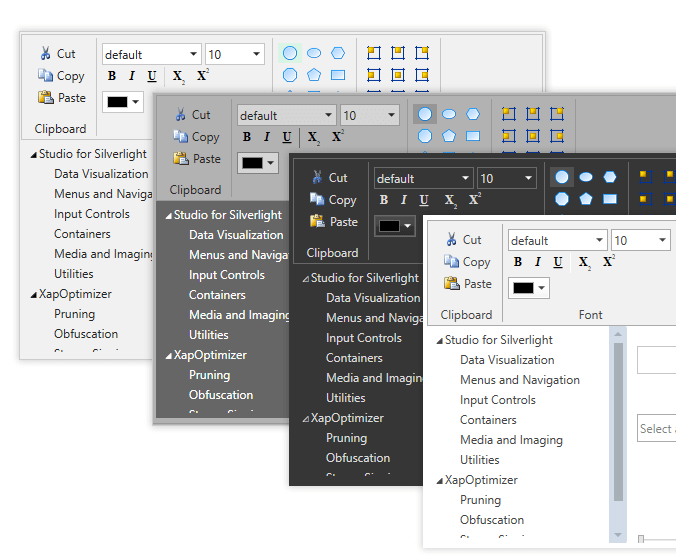The width and height of the screenshot is (676, 560).
Task: Click Cut in the gray window
Action: 193,115
